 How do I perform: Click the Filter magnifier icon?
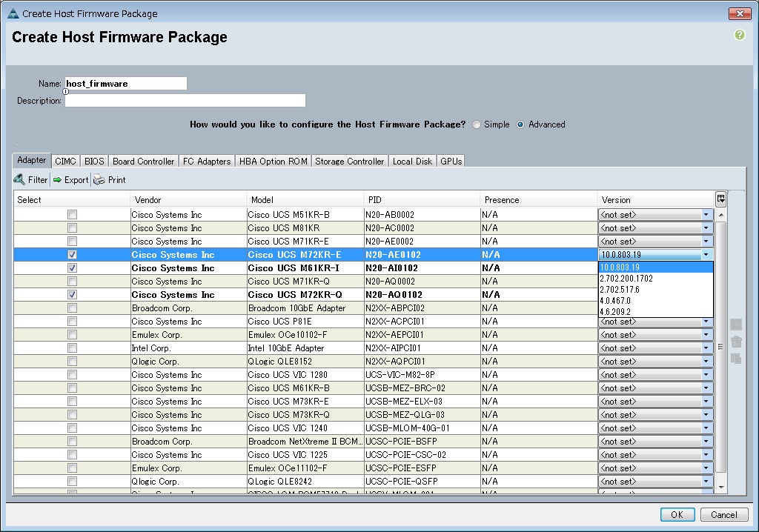(19, 179)
